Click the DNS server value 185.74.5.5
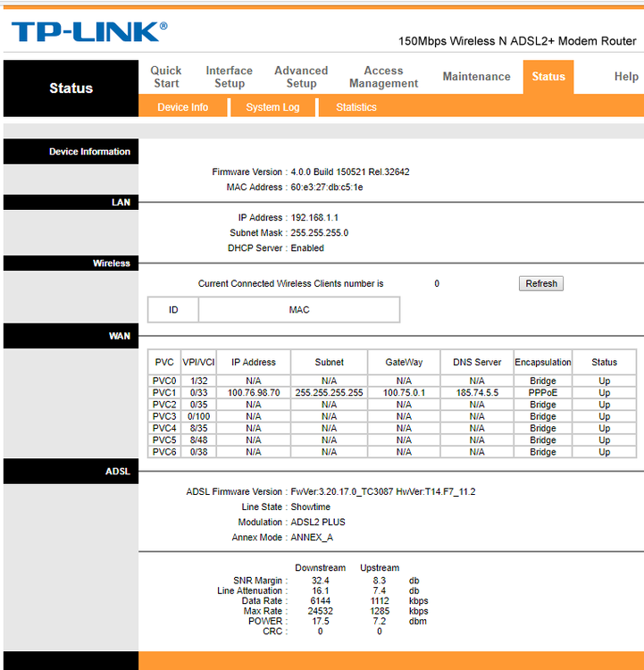The width and height of the screenshot is (644, 670). 477,392
